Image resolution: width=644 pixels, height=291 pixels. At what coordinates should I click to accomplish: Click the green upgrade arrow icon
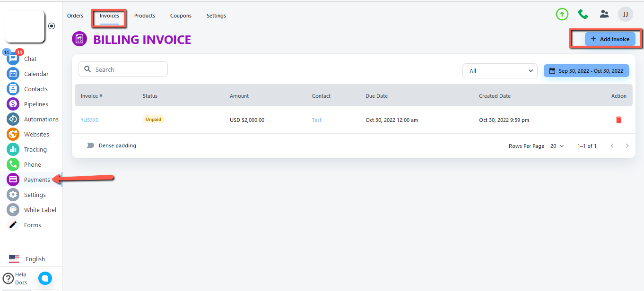coord(562,14)
